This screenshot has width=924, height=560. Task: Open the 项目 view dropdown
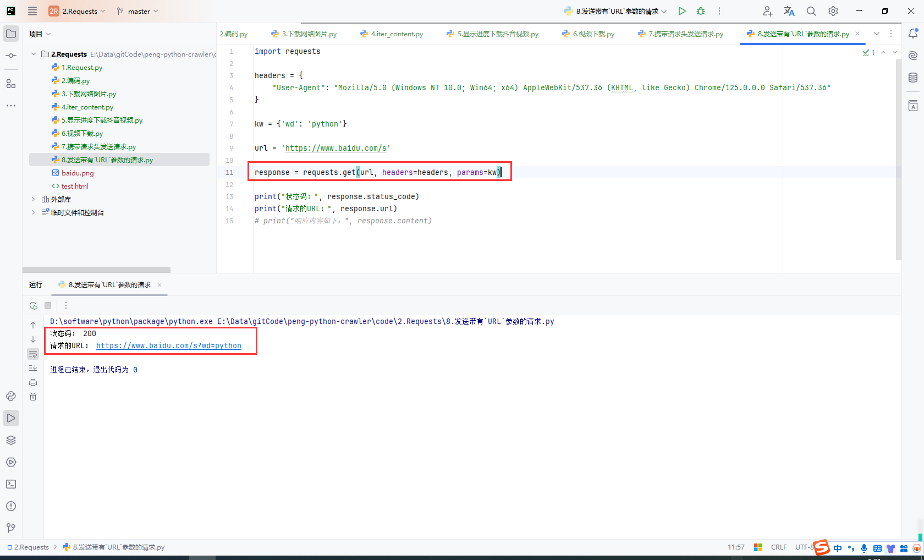point(40,34)
